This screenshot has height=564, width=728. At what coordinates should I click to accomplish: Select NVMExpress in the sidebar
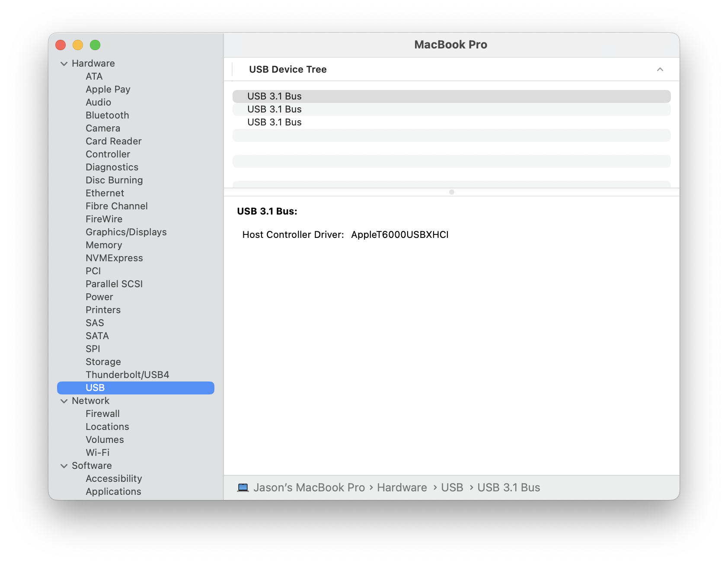click(114, 258)
